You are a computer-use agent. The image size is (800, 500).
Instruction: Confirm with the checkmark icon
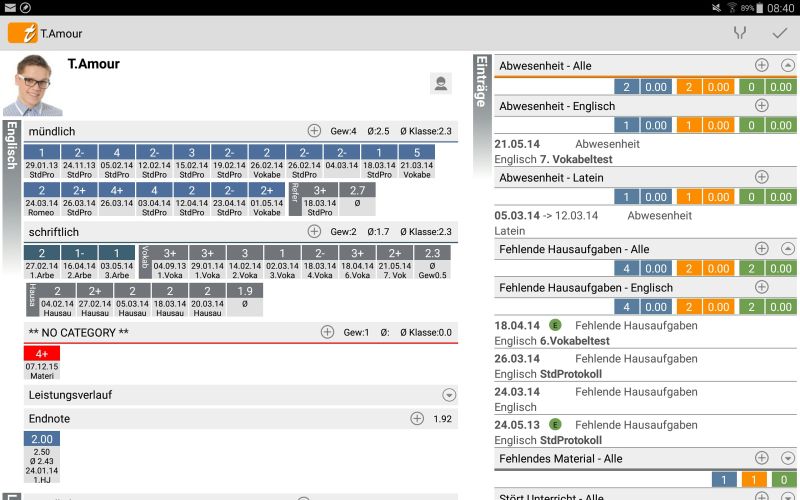[x=780, y=32]
